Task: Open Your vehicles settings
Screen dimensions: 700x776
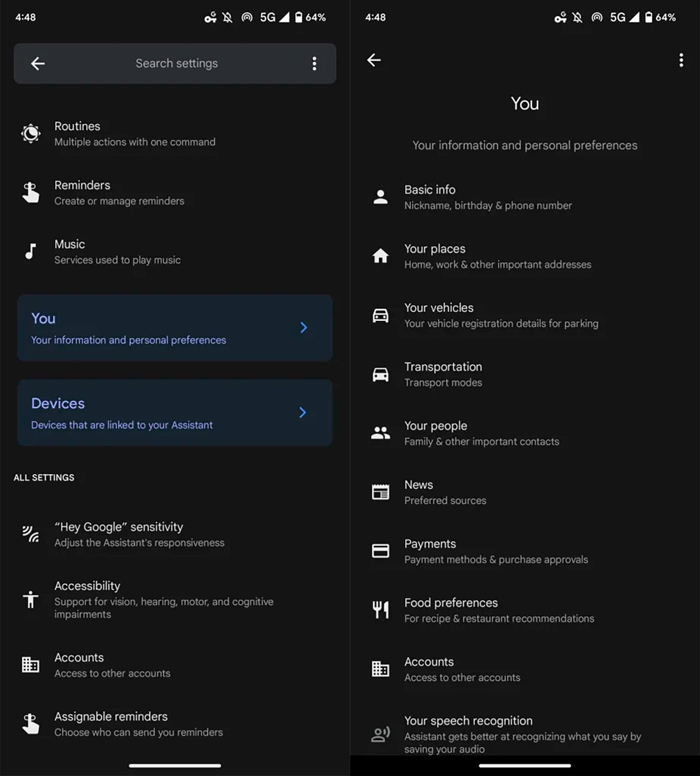Action: (501, 315)
